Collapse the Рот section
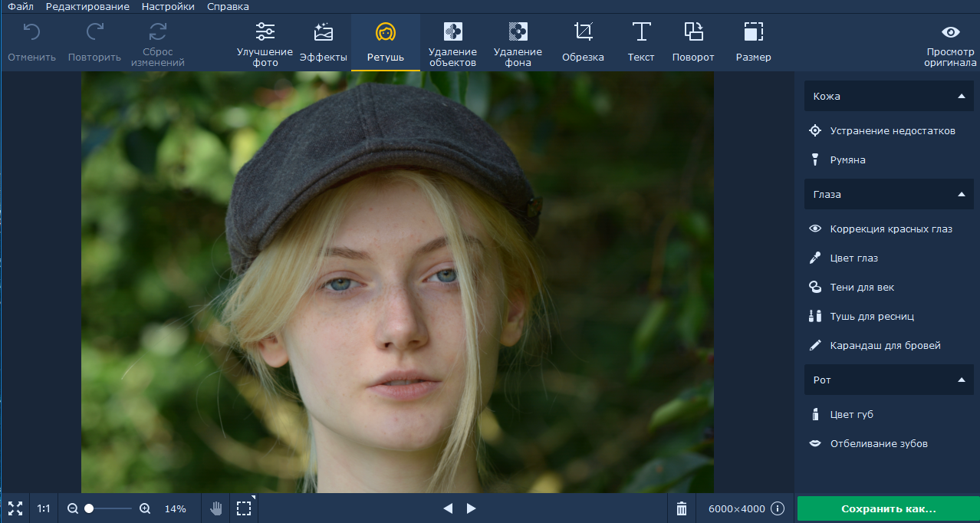Screen dimensions: 980x523 coord(961,380)
